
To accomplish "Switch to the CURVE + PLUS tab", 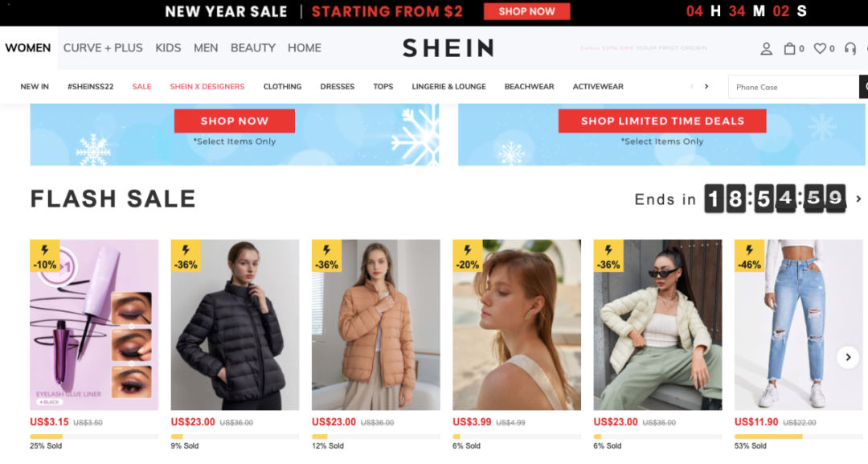I will tap(103, 48).
